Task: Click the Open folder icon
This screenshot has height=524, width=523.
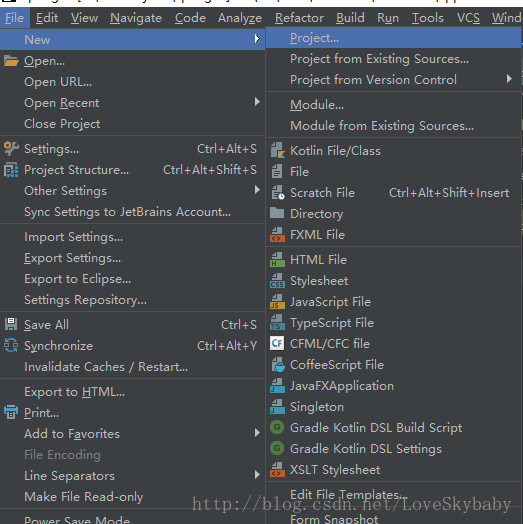Action: coord(11,61)
